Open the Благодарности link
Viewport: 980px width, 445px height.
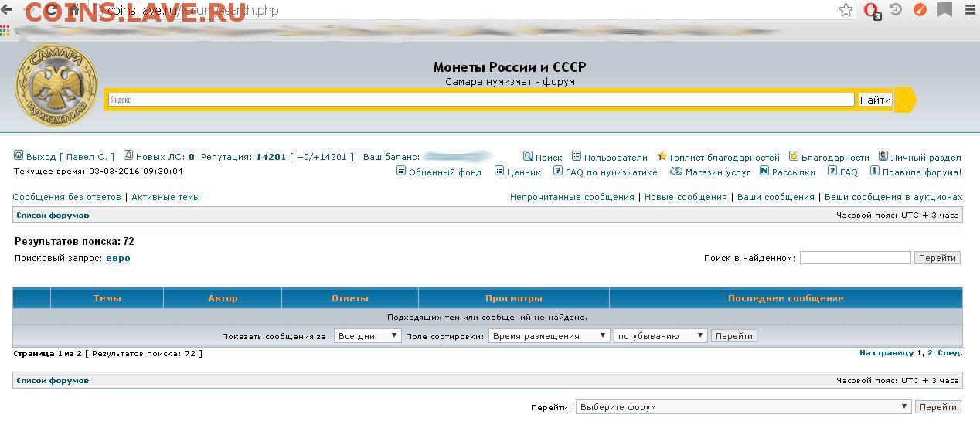pos(835,158)
